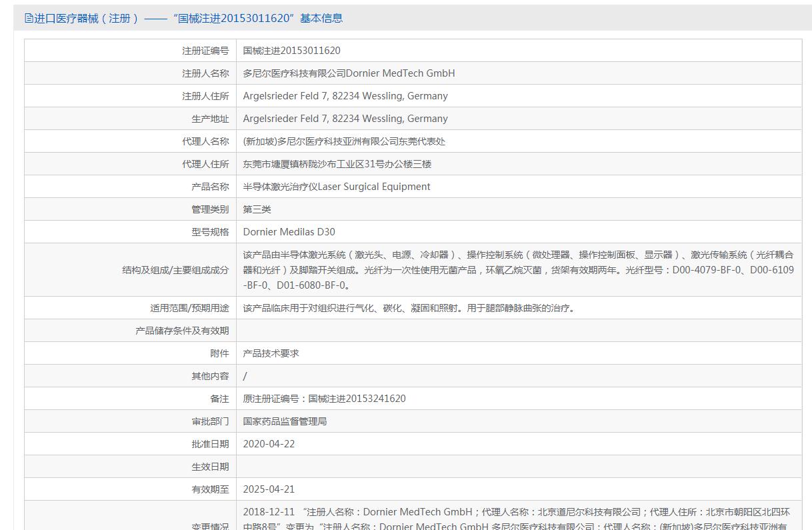This screenshot has height=530, width=812.
Task: Click registration number 国械注进20153011620 value in the table
Action: (291, 51)
